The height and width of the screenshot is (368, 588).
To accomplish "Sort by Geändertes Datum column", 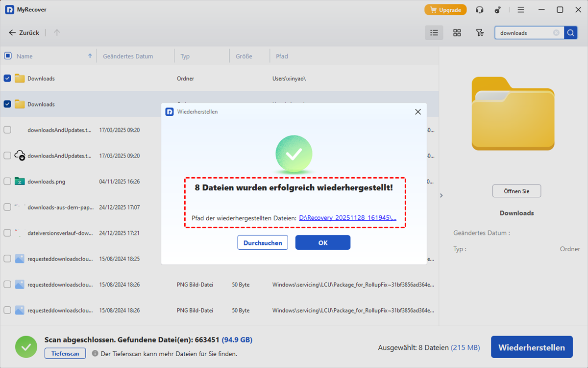I will (x=128, y=56).
